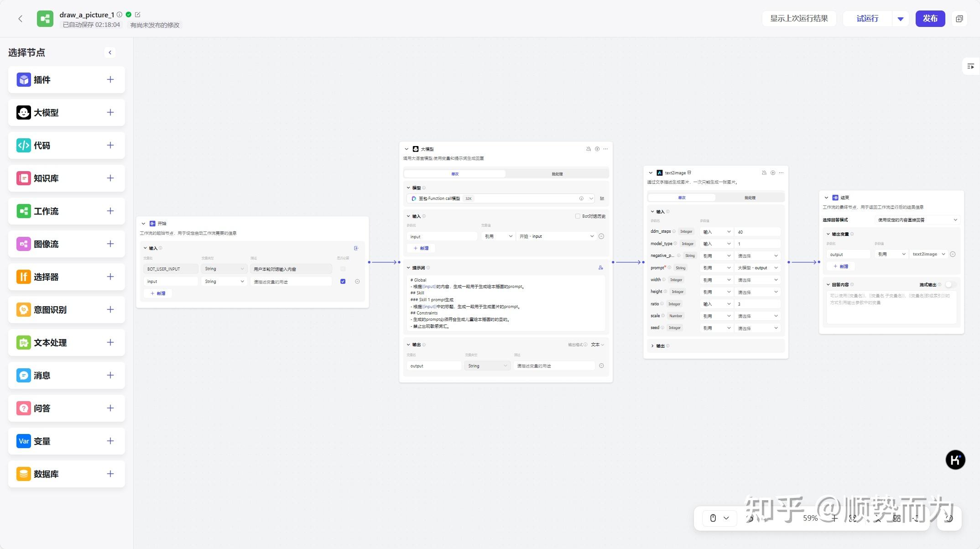
Task: Click the back arrow in the header
Action: 20,19
